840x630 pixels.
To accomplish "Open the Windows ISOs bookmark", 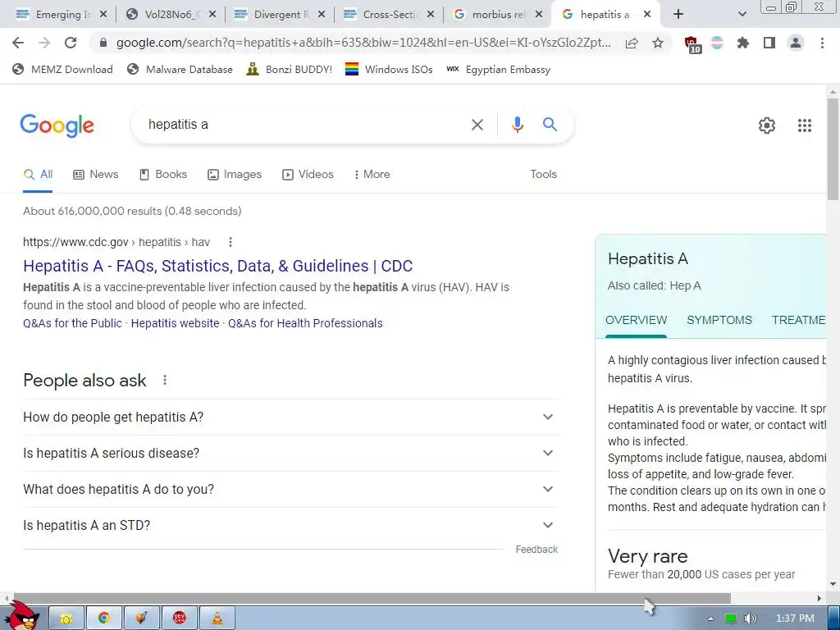I will 389,69.
